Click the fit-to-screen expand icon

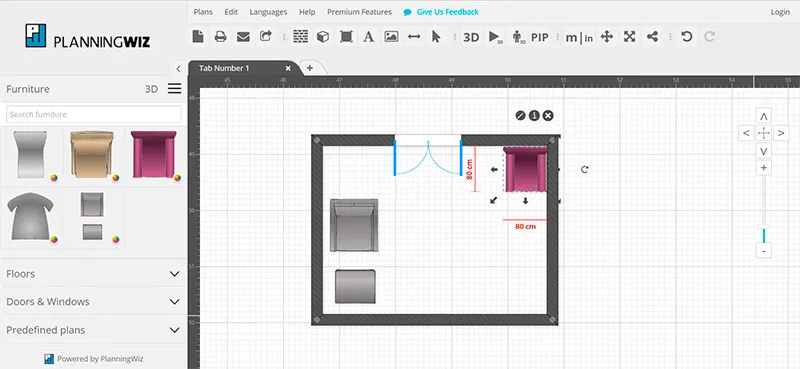[630, 37]
